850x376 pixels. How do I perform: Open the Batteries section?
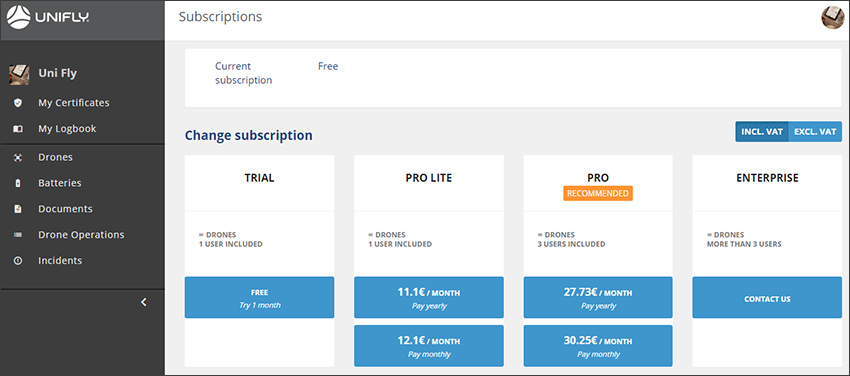[60, 183]
